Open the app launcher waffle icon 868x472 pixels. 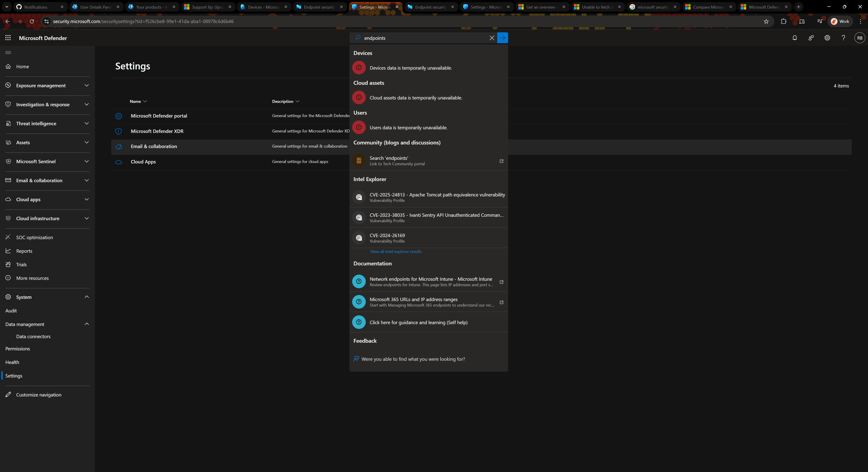pos(8,38)
